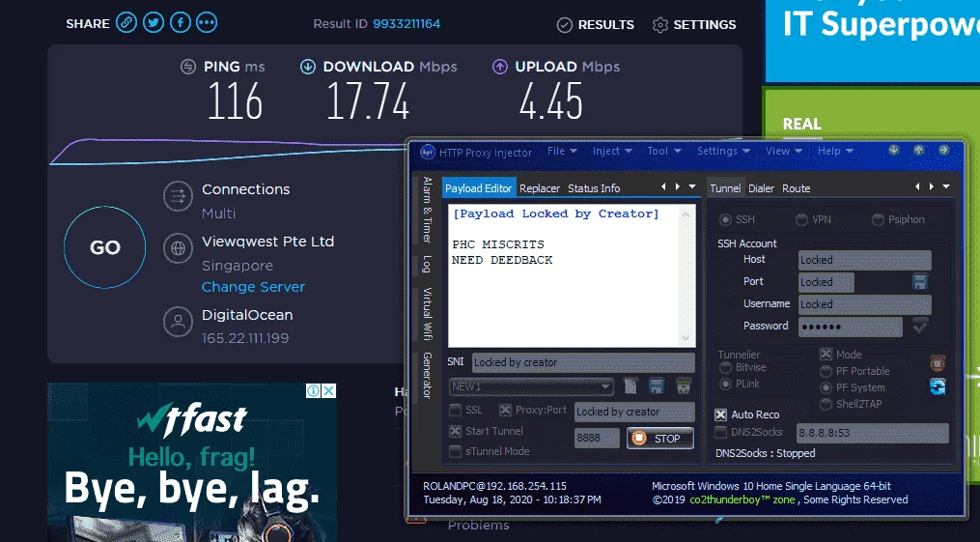Expand the NEW1 config dropdown

[604, 387]
